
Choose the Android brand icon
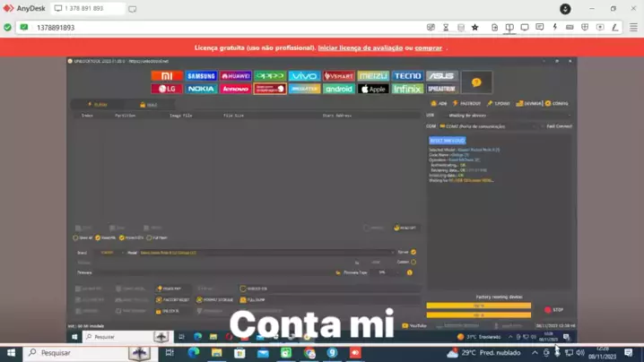tap(339, 90)
